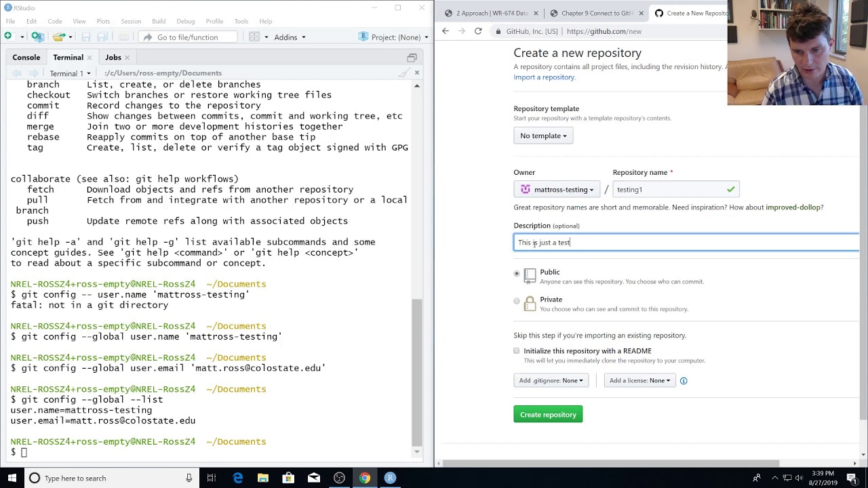This screenshot has height=488, width=868.
Task: Enable Initialize this repository with a README
Action: tap(517, 351)
